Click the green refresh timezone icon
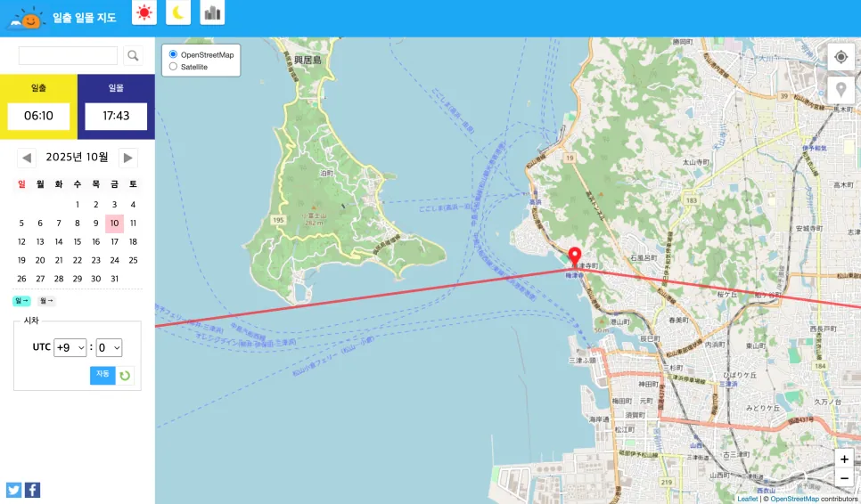 tap(125, 376)
